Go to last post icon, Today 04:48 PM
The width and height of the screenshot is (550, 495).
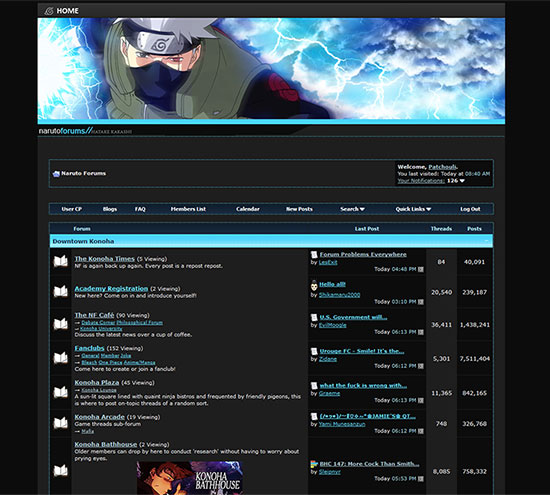click(421, 269)
